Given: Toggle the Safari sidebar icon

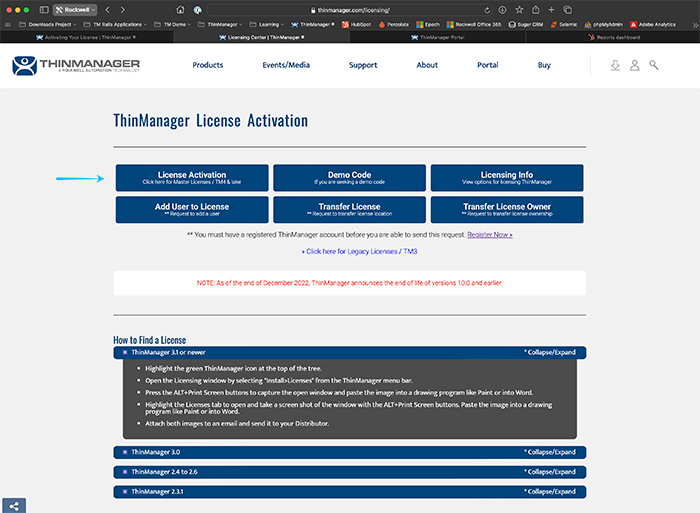Looking at the screenshot, I should pyautogui.click(x=44, y=9).
